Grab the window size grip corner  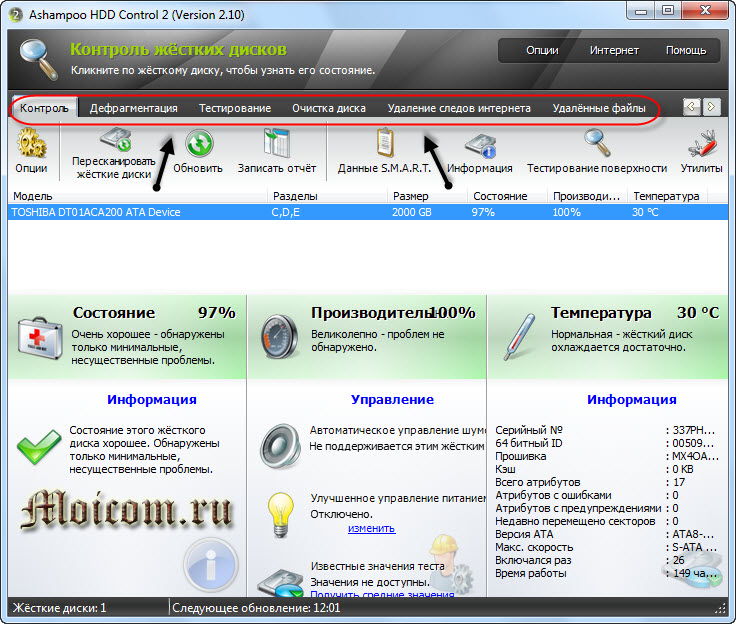[721, 609]
